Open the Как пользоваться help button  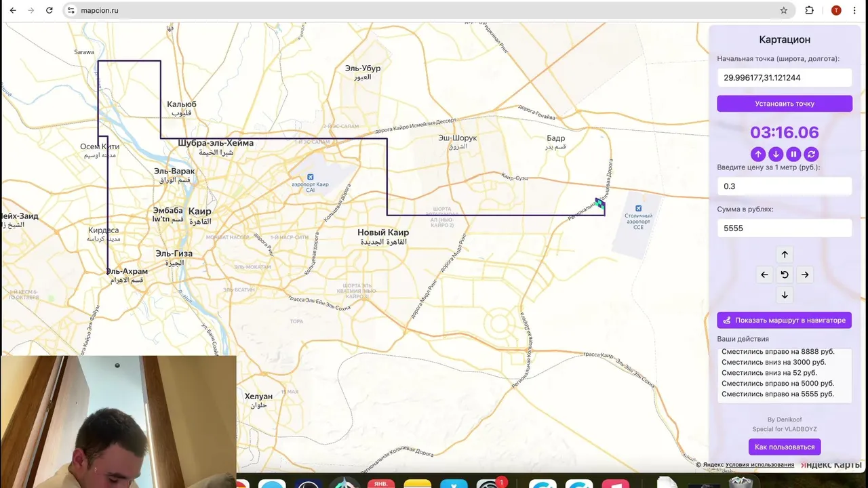(x=785, y=447)
